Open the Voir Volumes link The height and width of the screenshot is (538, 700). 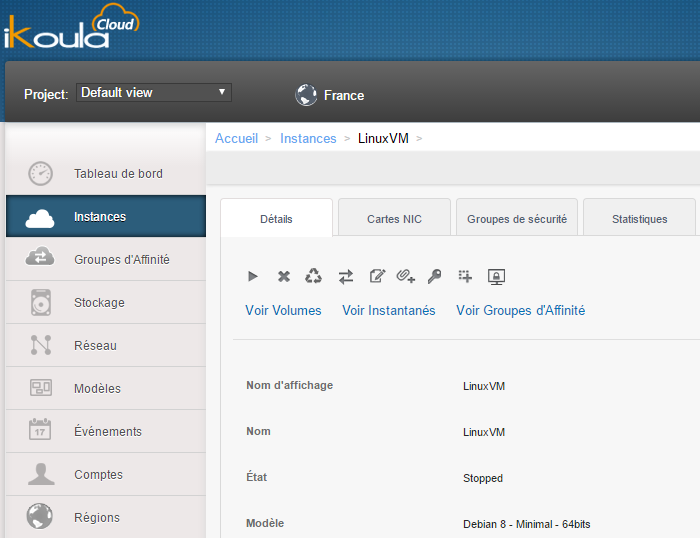pos(283,310)
